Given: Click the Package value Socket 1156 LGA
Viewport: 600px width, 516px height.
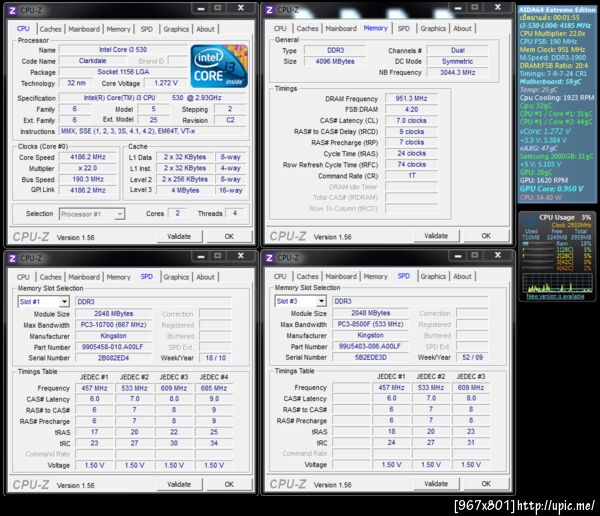Looking at the screenshot, I should coord(123,72).
